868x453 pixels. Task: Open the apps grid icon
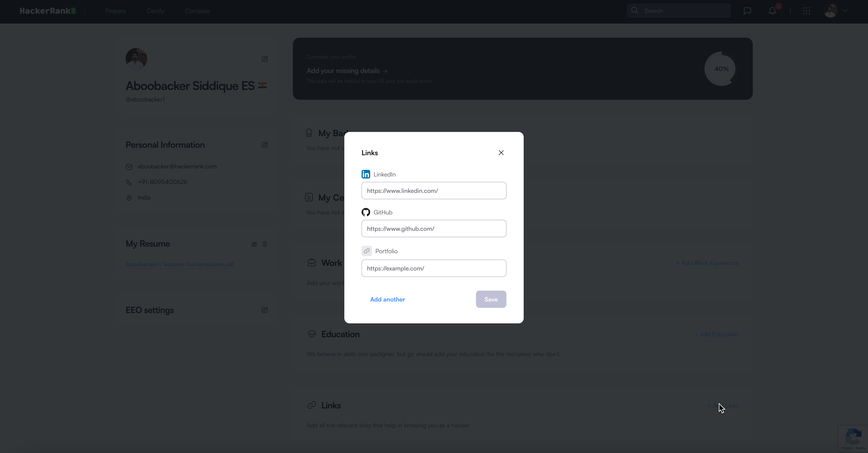(x=806, y=11)
